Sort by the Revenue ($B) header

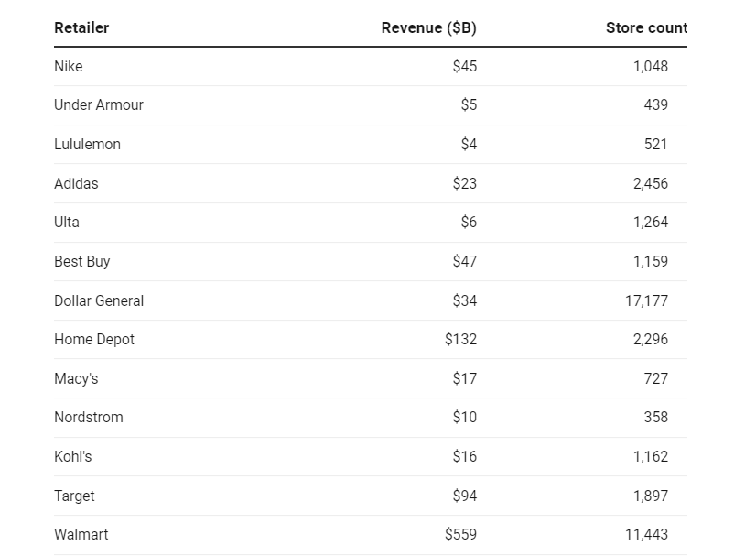pyautogui.click(x=428, y=28)
